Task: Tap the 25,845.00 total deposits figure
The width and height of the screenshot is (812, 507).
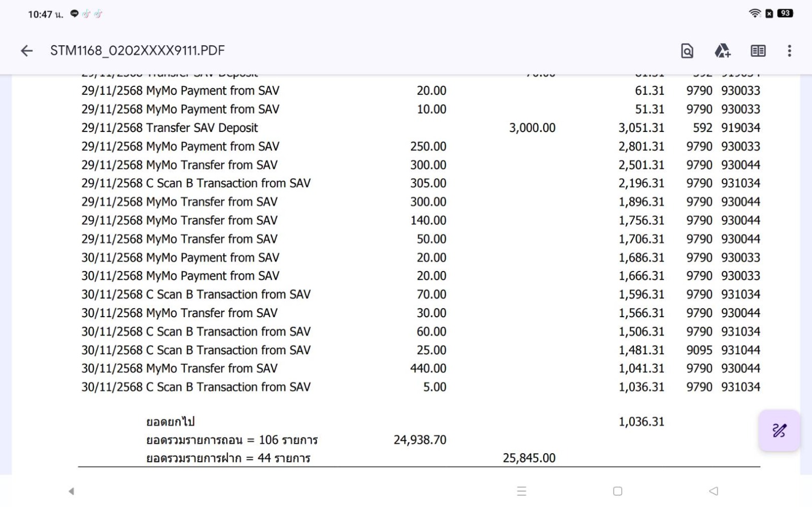Action: click(529, 458)
